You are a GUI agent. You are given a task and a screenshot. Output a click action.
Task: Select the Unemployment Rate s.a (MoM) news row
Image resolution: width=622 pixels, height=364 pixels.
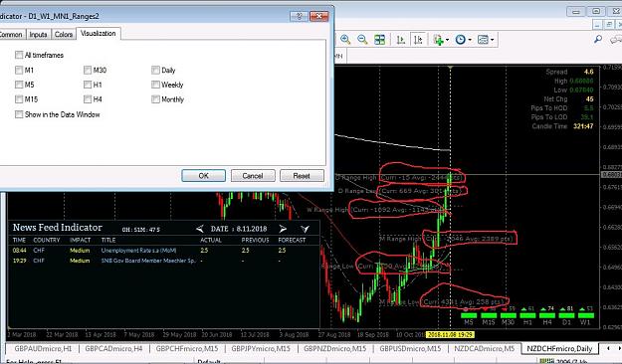pos(163,251)
